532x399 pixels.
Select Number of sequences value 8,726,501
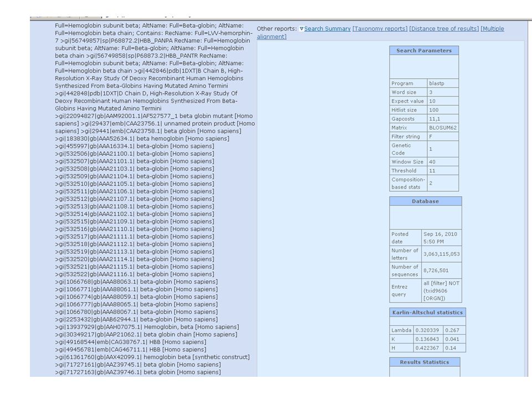pos(436,270)
